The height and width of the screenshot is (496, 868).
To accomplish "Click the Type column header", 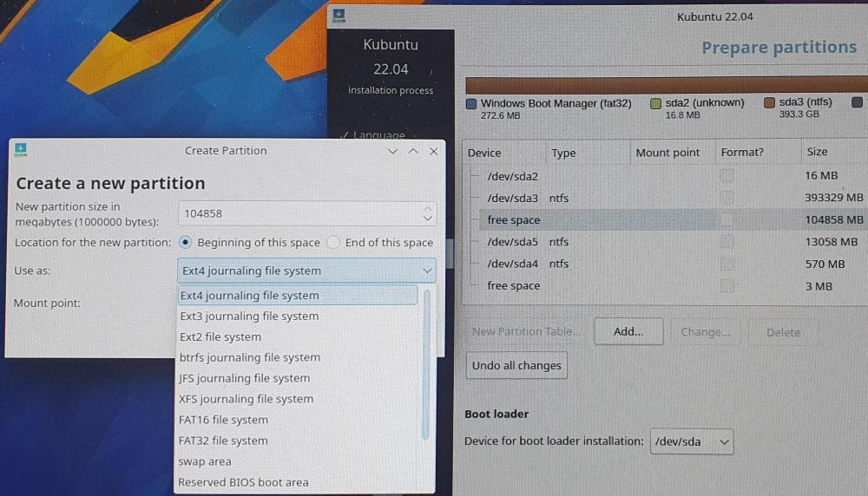I will [588, 153].
